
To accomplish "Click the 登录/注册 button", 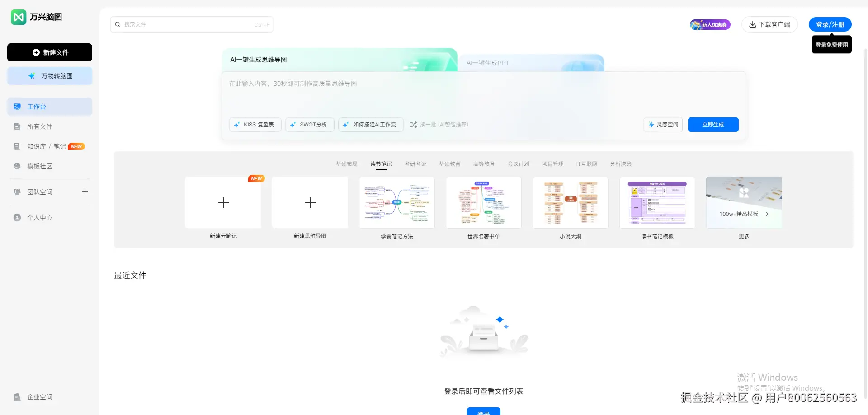I will click(x=830, y=24).
